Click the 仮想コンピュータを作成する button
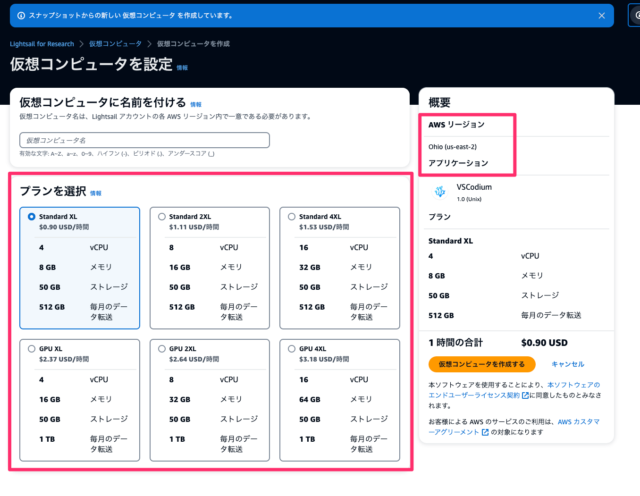 tap(482, 364)
